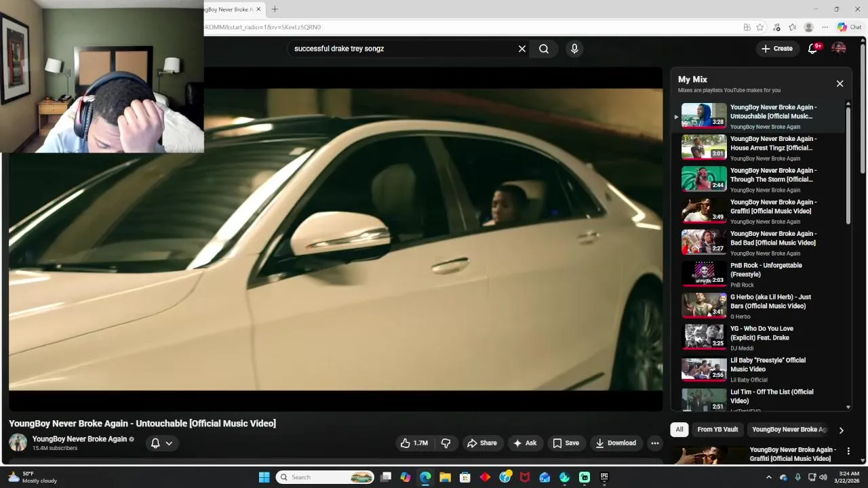Open Copilot Chat button in Edge
Viewport: 868px width, 488px height.
tap(849, 27)
